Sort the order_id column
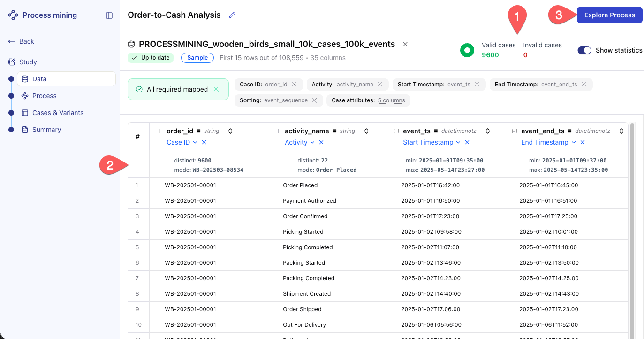644x339 pixels. tap(230, 131)
